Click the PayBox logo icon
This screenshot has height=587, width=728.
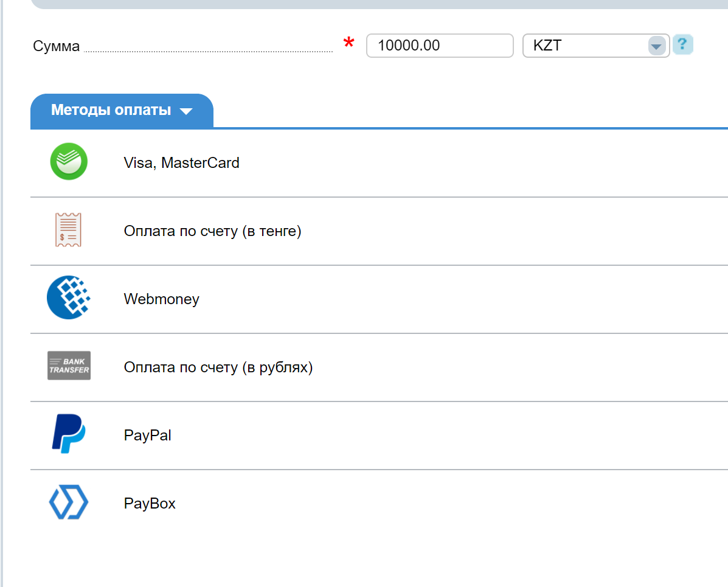pyautogui.click(x=69, y=502)
